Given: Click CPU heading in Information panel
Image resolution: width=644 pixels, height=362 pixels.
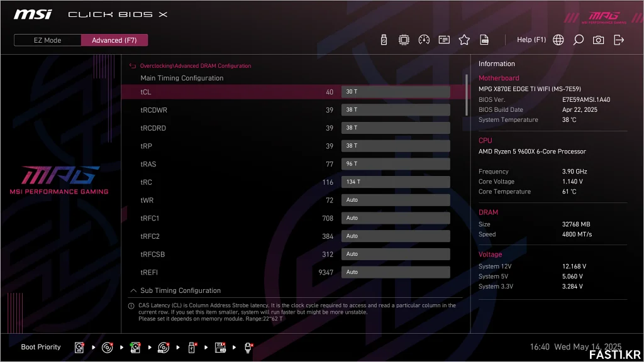Looking at the screenshot, I should 485,140.
